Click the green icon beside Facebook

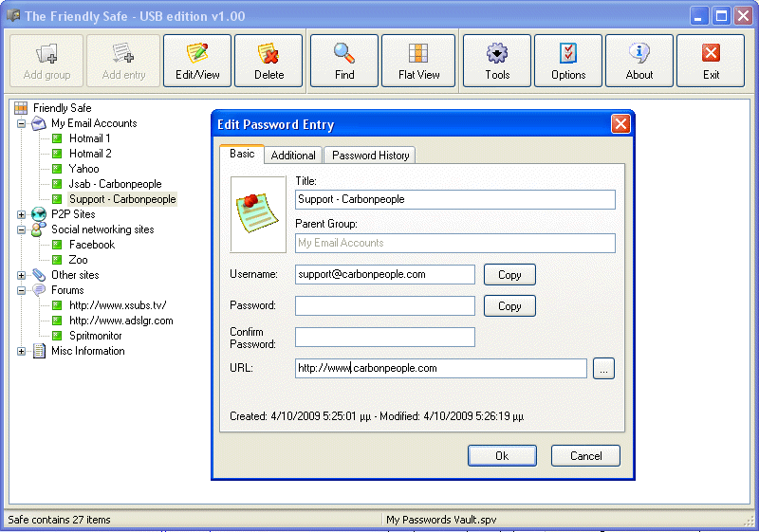57,245
